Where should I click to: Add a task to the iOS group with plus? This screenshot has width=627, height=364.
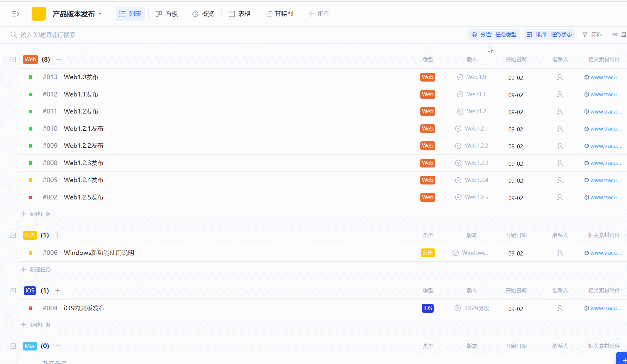(58, 290)
